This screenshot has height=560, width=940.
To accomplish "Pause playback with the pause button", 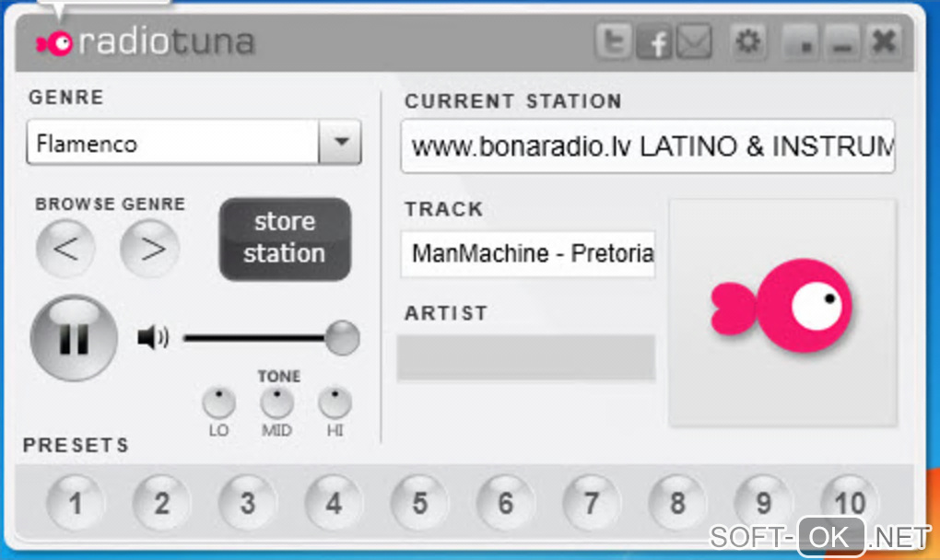I will click(x=74, y=338).
